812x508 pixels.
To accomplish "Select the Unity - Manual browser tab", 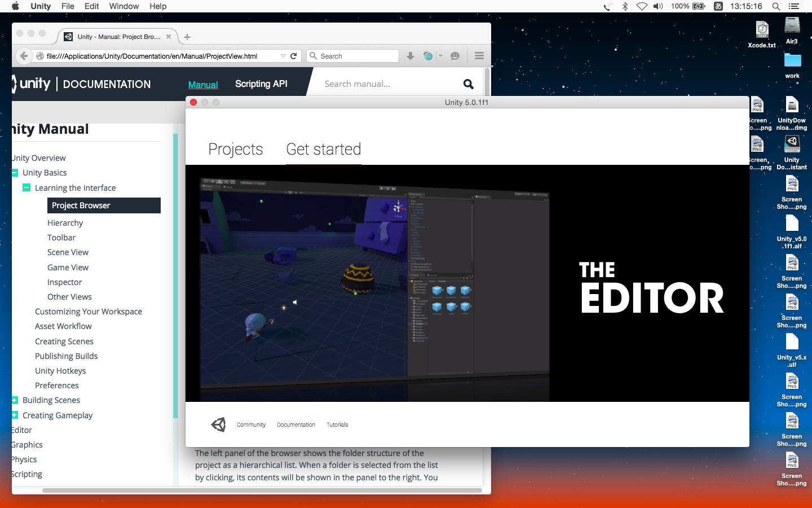I will 118,37.
